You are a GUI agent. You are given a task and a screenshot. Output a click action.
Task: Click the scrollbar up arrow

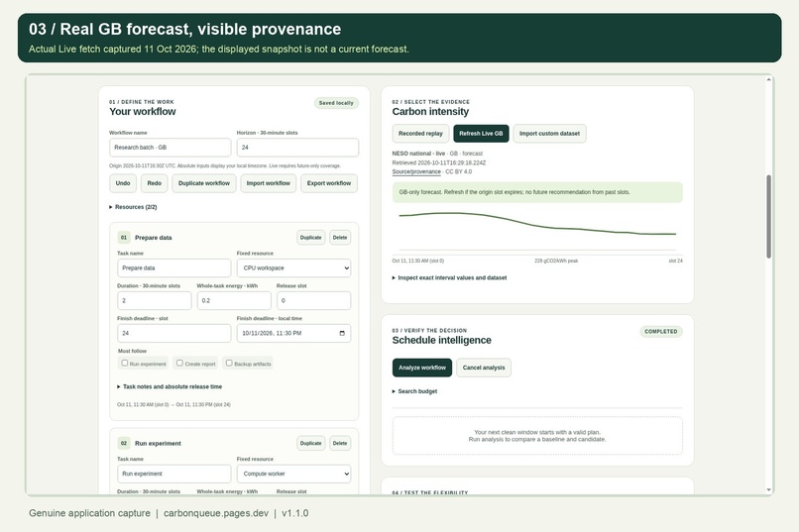pyautogui.click(x=768, y=80)
